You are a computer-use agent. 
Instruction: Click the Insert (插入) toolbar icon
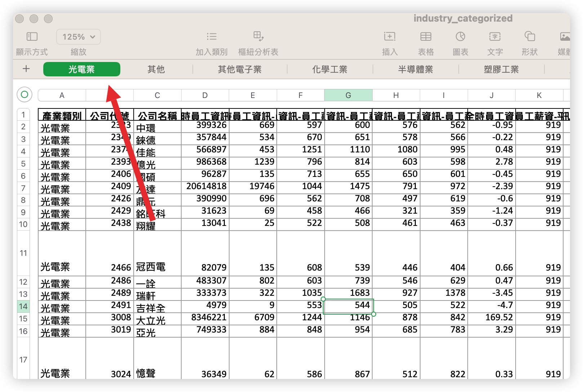[390, 36]
